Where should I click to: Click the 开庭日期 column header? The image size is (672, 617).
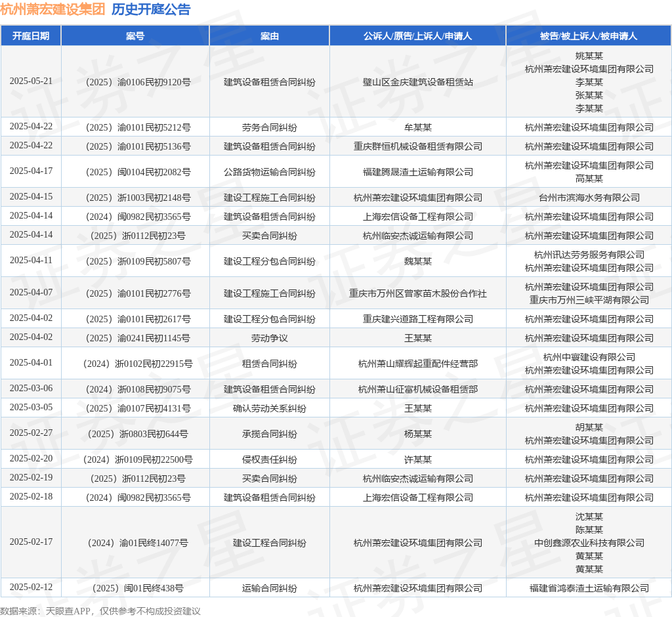[x=31, y=36]
